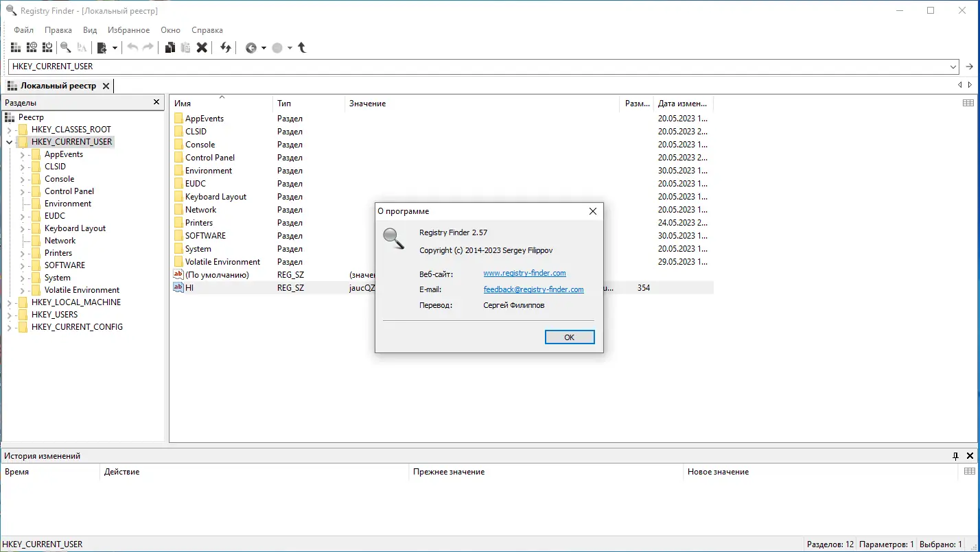Click the go arrow beside address bar
This screenshot has height=552, width=980.
coord(970,67)
